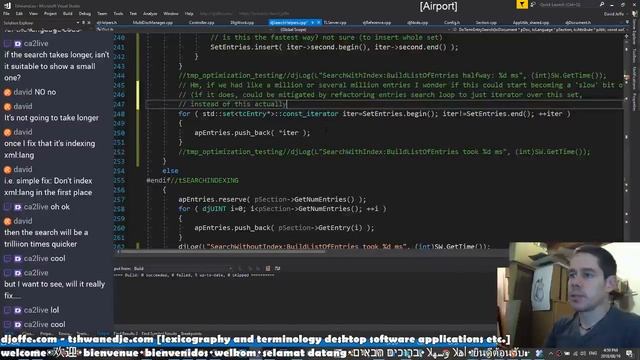
Task: Switch to the TLServer.cpp tab
Action: click(335, 22)
